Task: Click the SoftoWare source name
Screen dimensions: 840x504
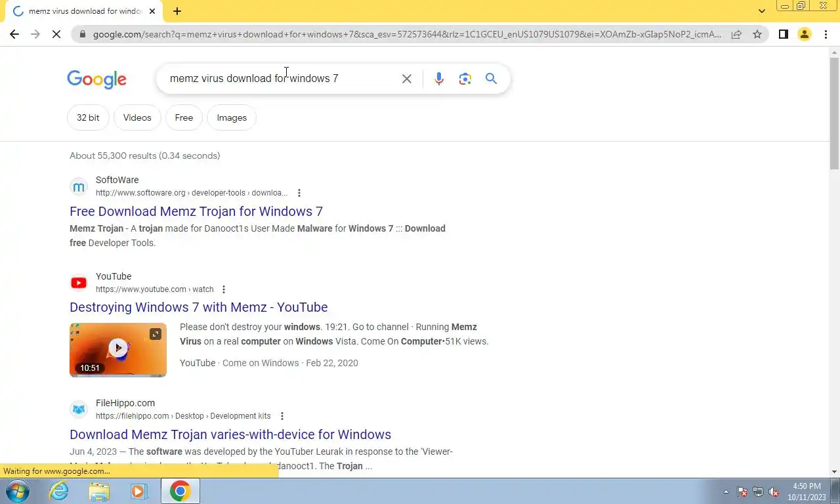Action: coord(117,180)
